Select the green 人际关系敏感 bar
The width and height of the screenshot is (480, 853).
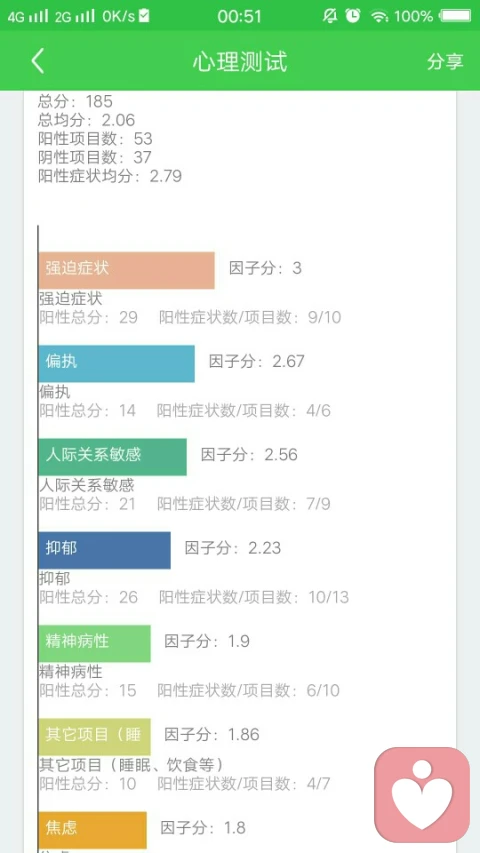click(x=113, y=457)
